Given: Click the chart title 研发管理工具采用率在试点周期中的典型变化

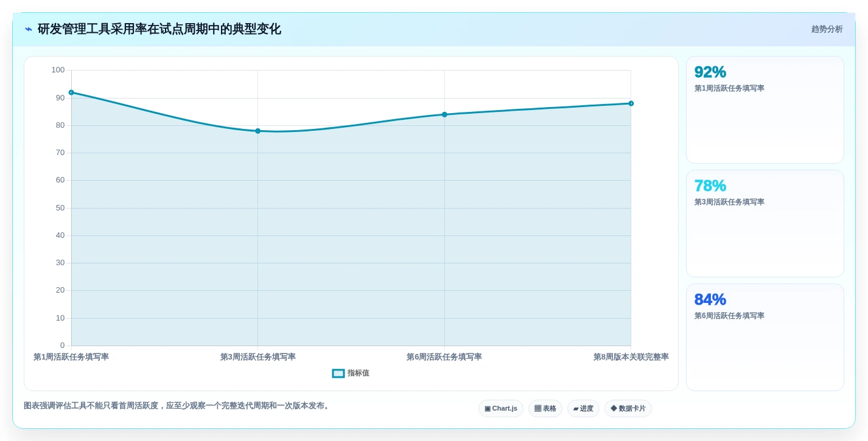Looking at the screenshot, I should [x=159, y=29].
